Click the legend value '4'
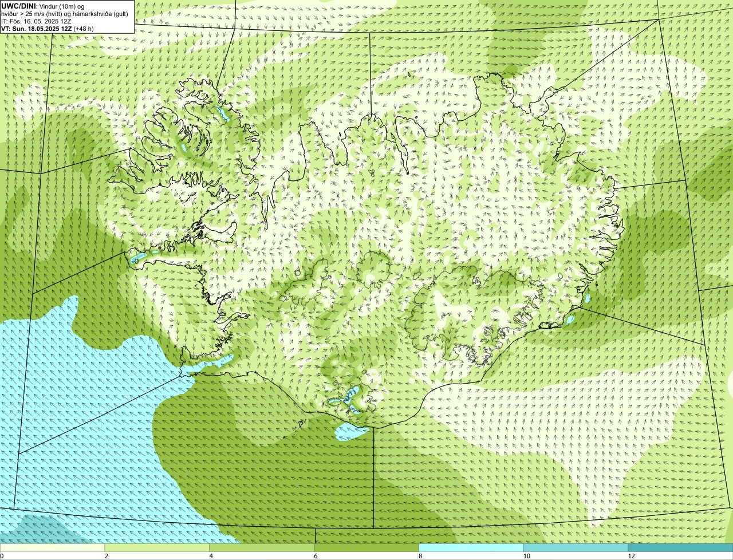 [211, 556]
